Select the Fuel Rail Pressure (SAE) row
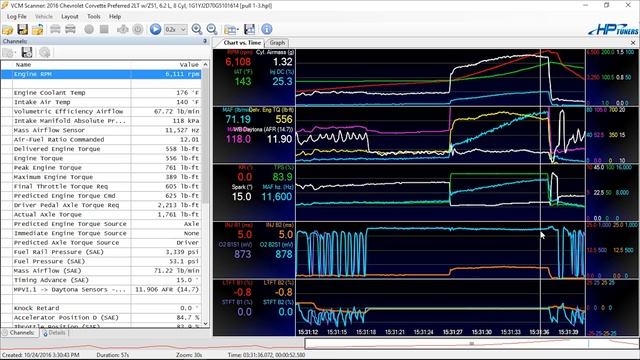 pos(101,253)
